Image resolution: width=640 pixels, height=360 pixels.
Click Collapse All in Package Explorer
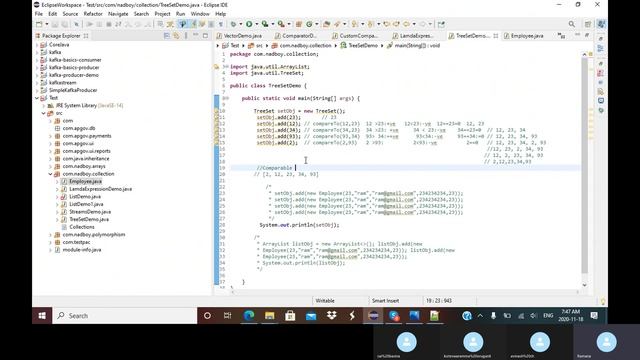pyautogui.click(x=167, y=36)
